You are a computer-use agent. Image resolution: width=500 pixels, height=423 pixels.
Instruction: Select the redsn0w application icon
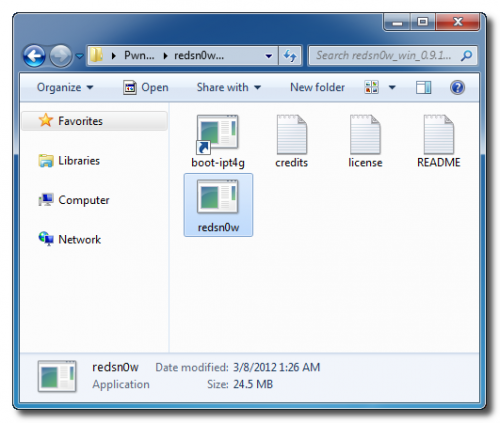pyautogui.click(x=218, y=197)
